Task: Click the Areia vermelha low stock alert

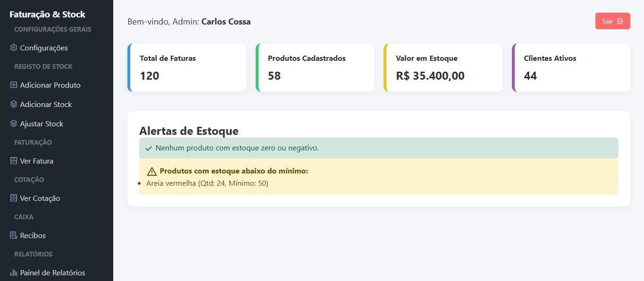Action: (x=208, y=183)
